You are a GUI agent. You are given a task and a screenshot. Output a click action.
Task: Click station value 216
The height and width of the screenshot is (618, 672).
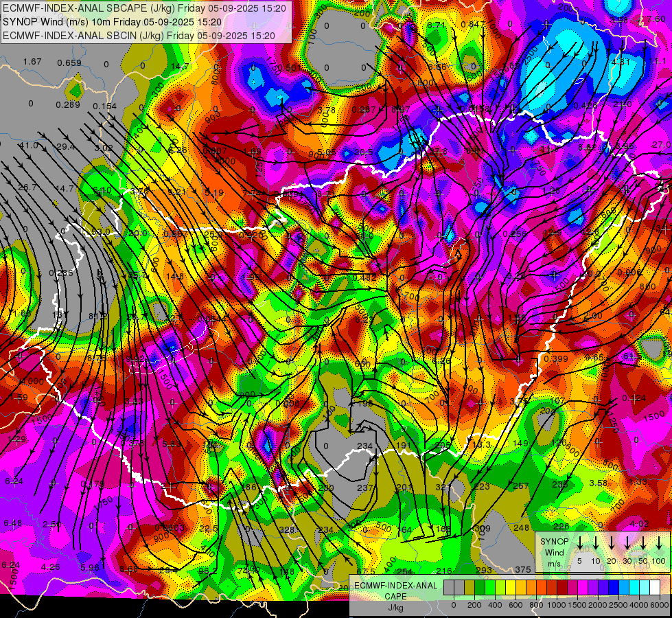click(444, 571)
